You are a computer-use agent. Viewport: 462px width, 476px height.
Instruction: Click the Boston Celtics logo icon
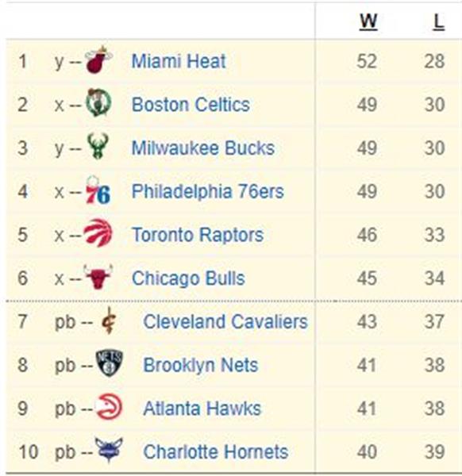click(x=98, y=102)
